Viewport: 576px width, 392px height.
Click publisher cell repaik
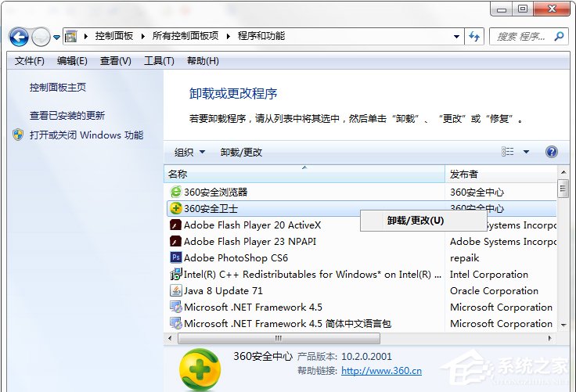464,258
